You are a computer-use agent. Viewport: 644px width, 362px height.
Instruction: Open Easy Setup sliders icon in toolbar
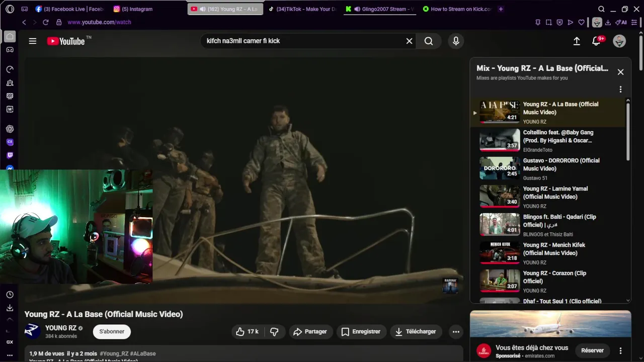pyautogui.click(x=634, y=22)
